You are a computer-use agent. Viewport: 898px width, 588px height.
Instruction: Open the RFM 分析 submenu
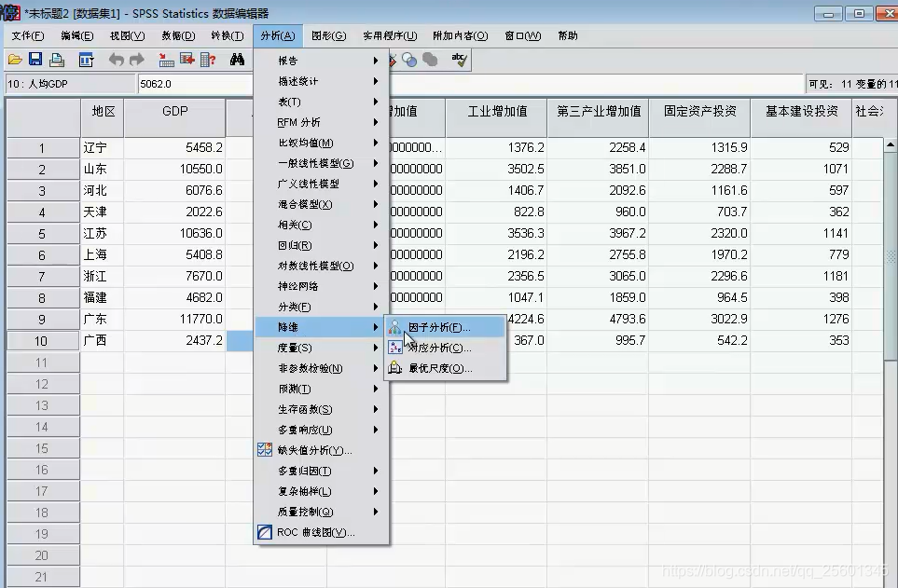(322, 122)
